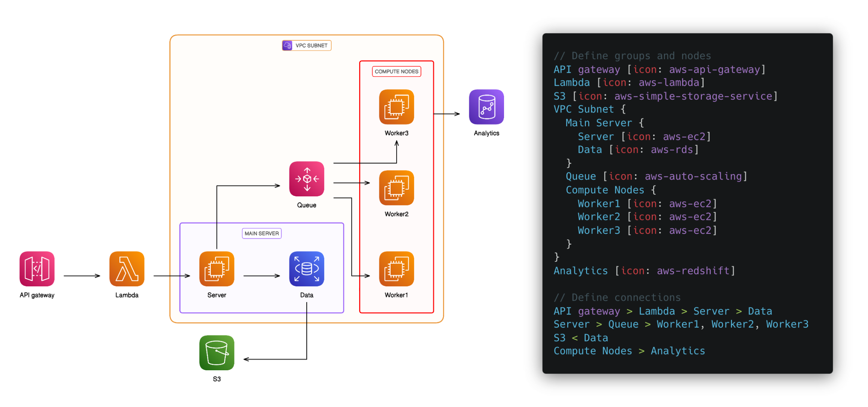
Task: Click the Lambda function icon
Action: click(127, 269)
